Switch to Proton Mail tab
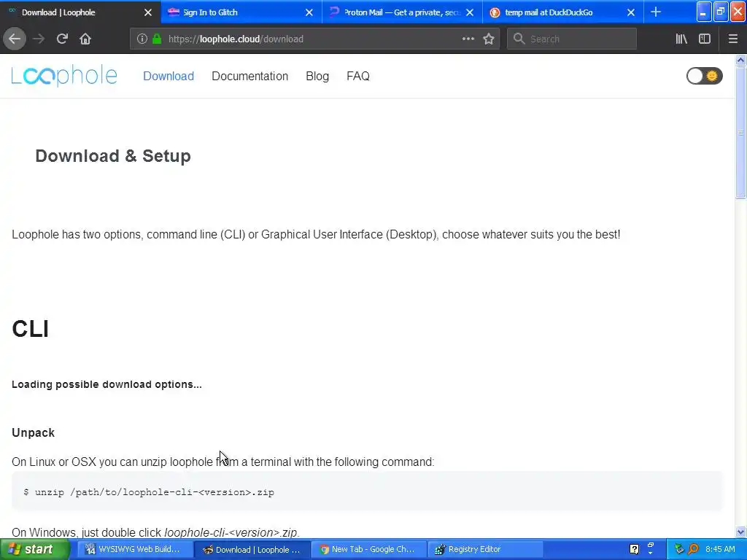 pyautogui.click(x=401, y=12)
